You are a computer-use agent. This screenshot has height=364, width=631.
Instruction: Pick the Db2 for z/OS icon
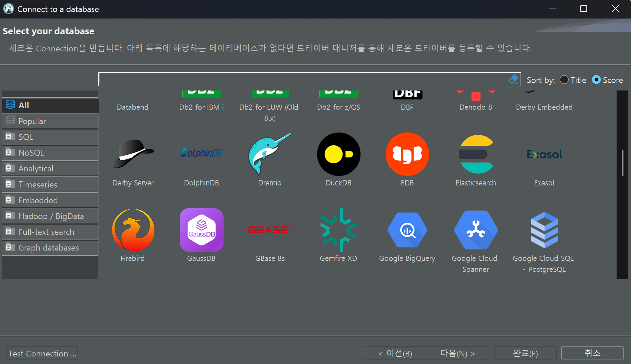coord(338,94)
